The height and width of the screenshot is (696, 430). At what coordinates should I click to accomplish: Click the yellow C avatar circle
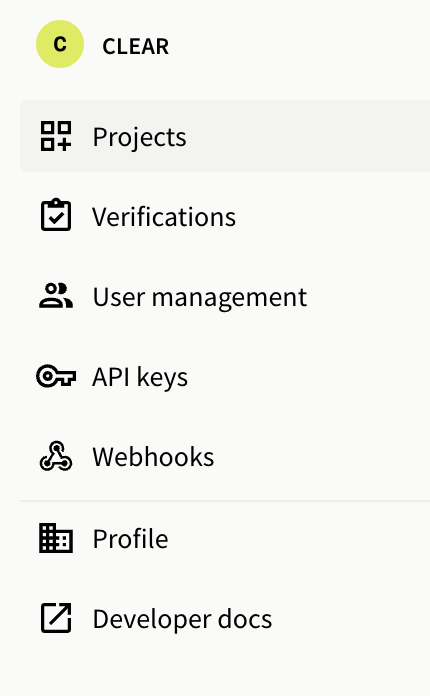tap(60, 44)
